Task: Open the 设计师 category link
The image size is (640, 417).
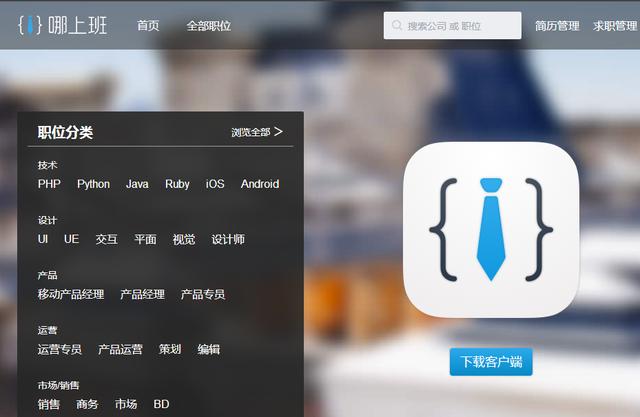Action: pyautogui.click(x=228, y=240)
